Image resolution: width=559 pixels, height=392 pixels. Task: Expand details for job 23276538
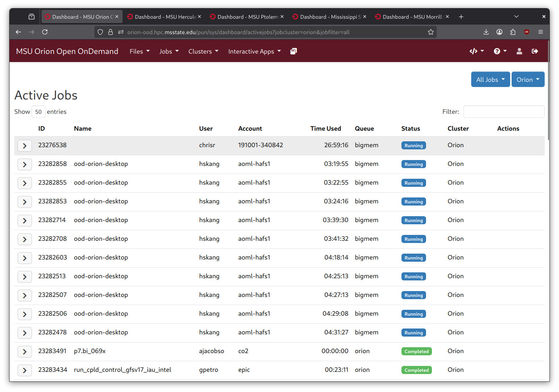[x=25, y=146]
